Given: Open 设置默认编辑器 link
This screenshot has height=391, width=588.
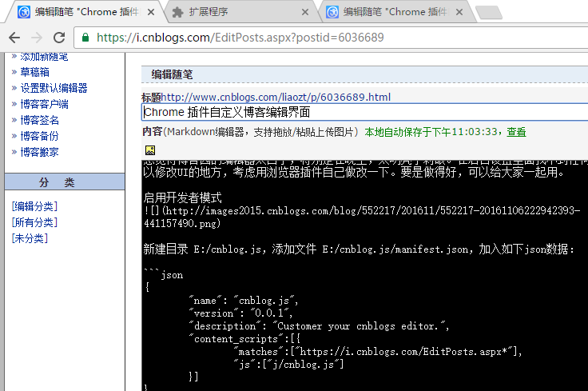Looking at the screenshot, I should [54, 88].
